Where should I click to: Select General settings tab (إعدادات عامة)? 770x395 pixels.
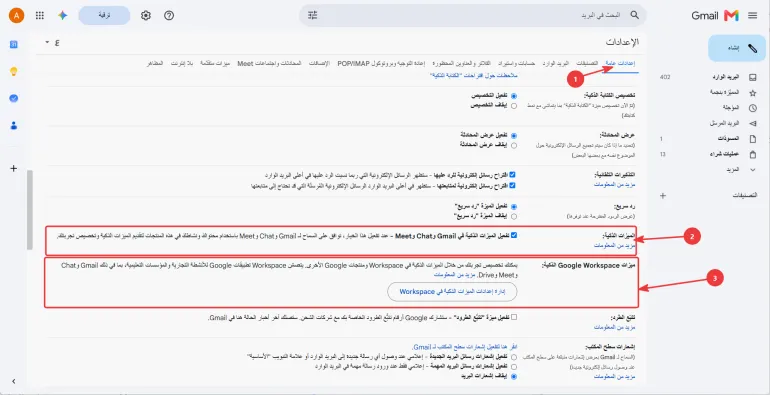tap(619, 64)
